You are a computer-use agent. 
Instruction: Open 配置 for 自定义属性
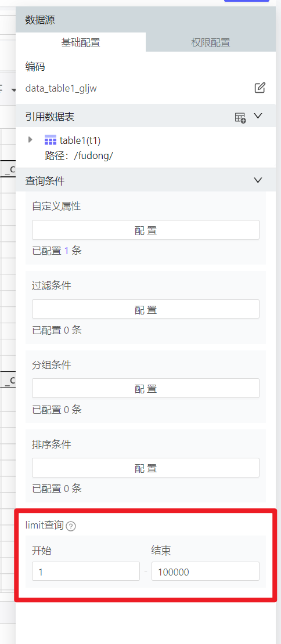click(x=145, y=230)
